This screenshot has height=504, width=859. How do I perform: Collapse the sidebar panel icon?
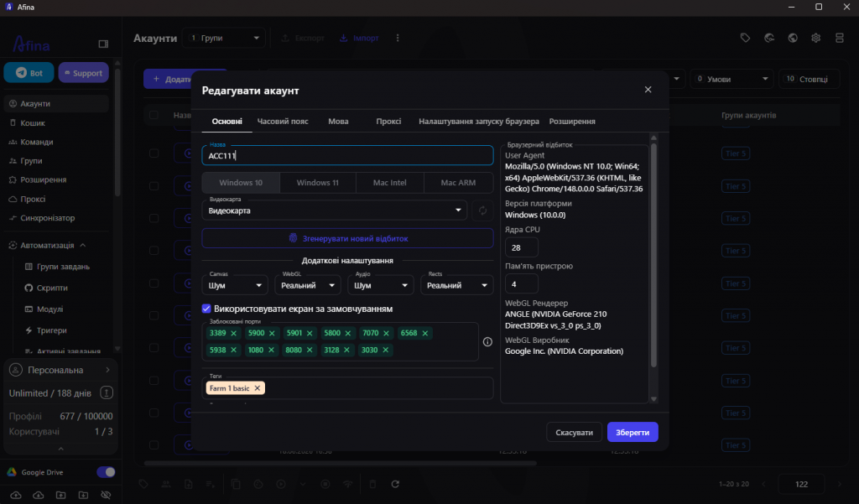(x=103, y=44)
